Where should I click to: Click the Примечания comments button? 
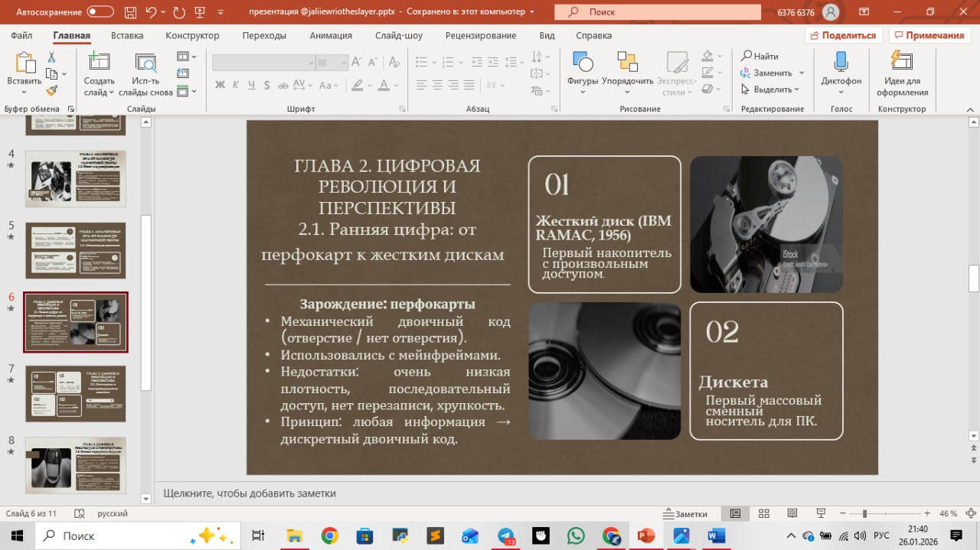click(928, 36)
